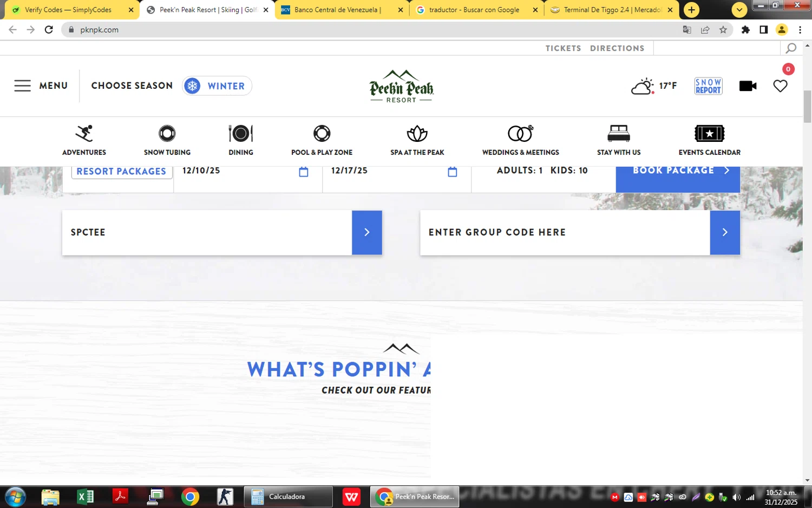Click the taskbar volume speaker icon
Screen dimensions: 812x508
[x=736, y=497]
